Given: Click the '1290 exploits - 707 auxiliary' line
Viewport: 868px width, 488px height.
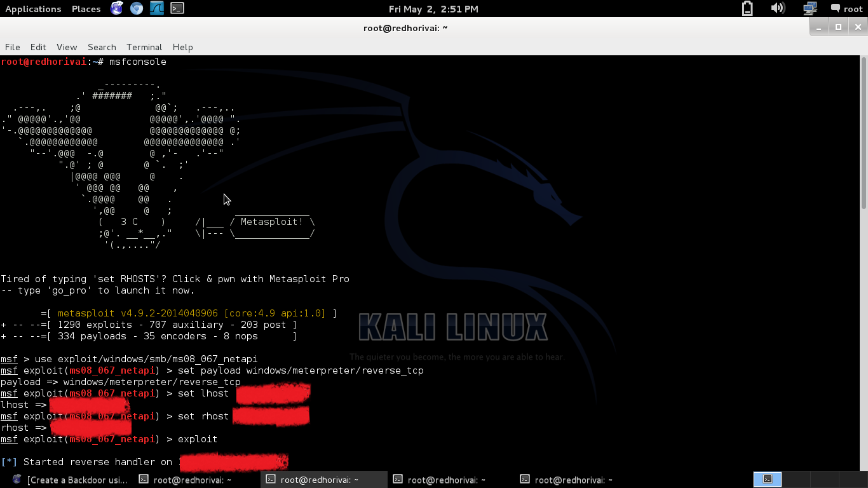Looking at the screenshot, I should (149, 325).
